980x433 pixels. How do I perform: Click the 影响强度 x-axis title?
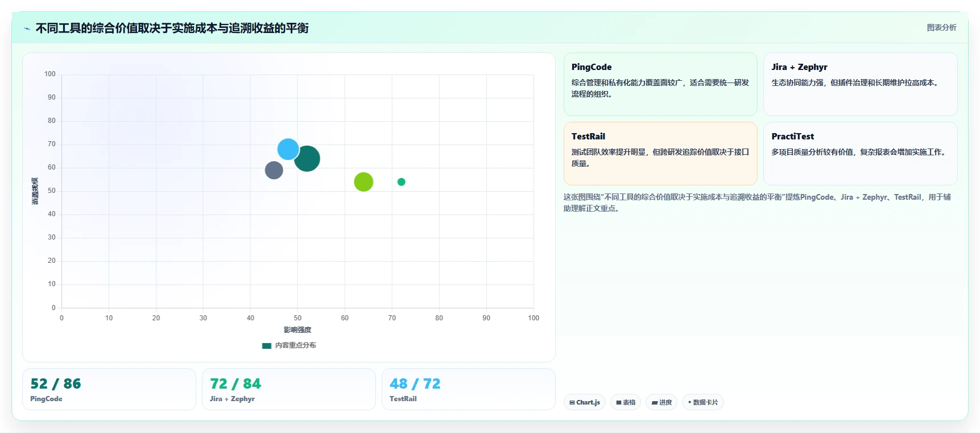pyautogui.click(x=297, y=330)
